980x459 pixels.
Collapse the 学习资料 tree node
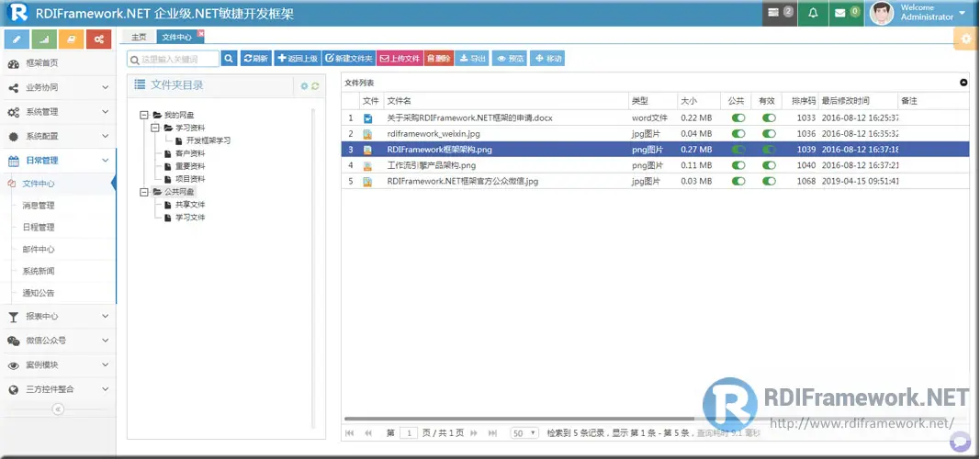pos(155,128)
